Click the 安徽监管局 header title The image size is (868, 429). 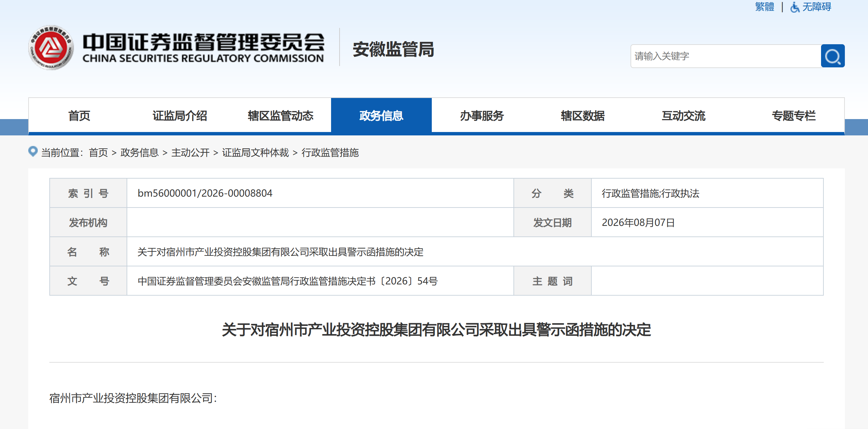coord(393,49)
